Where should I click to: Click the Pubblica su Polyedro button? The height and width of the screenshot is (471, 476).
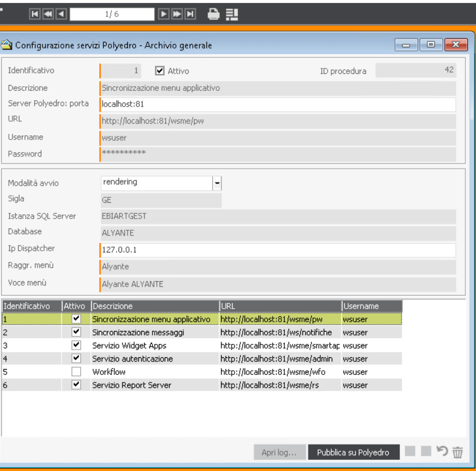[354, 452]
